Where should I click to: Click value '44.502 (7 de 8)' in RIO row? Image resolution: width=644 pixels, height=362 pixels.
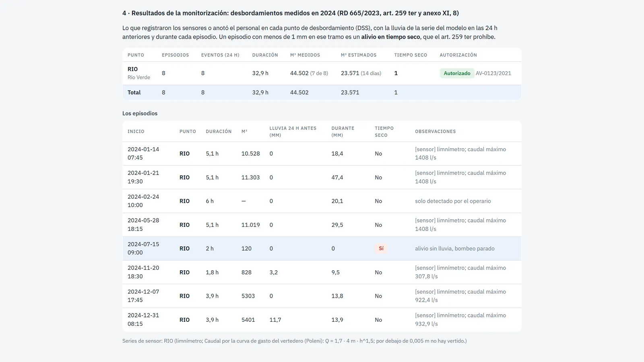coord(309,73)
